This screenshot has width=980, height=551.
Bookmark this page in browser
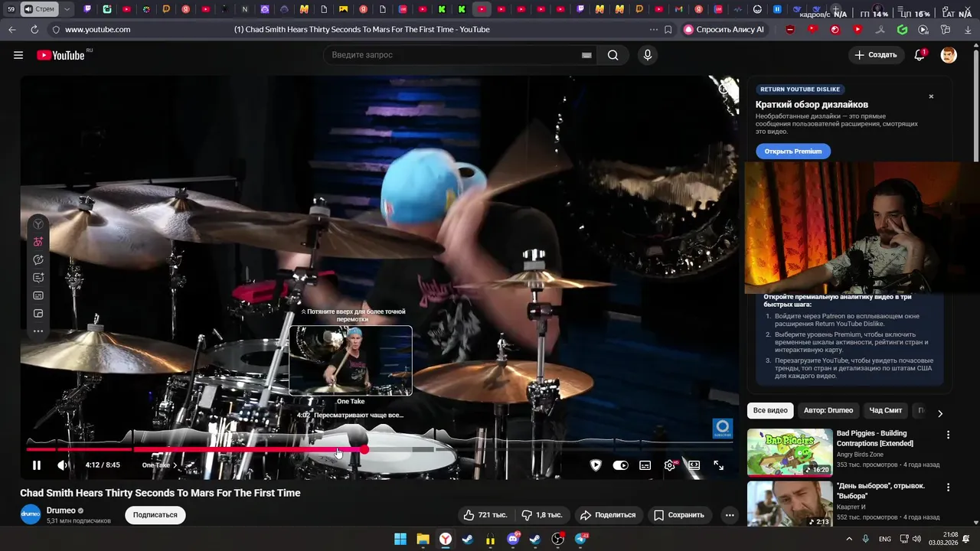point(668,30)
